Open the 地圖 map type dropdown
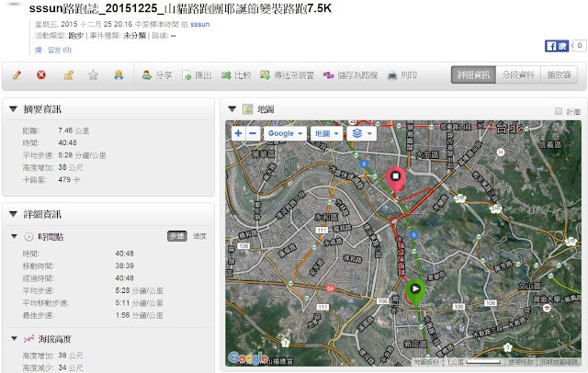 coord(326,133)
